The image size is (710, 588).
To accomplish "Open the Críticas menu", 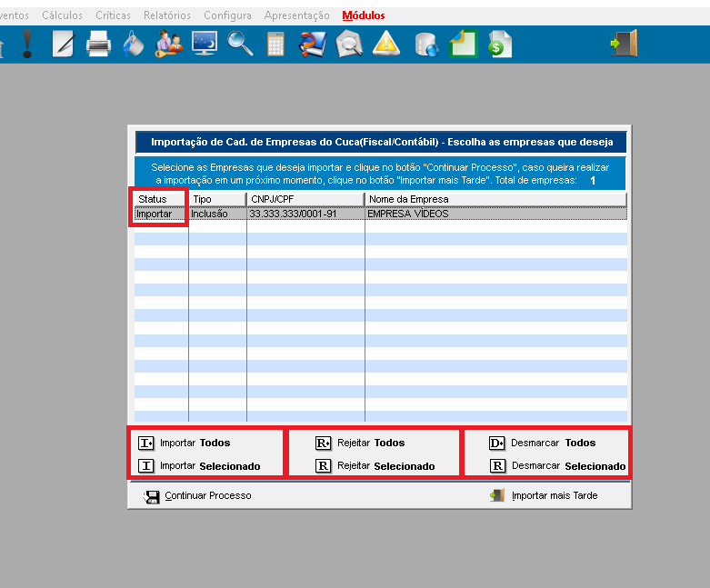I will pyautogui.click(x=113, y=15).
